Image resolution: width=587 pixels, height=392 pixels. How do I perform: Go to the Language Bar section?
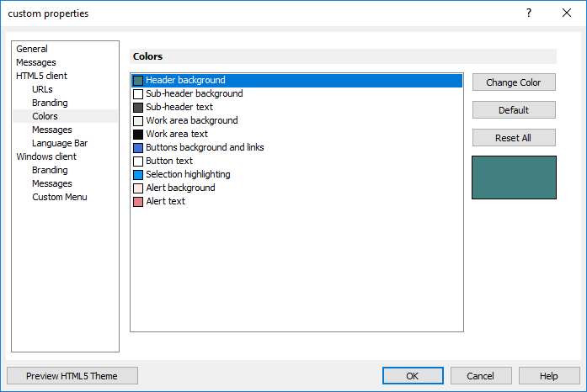(x=60, y=143)
